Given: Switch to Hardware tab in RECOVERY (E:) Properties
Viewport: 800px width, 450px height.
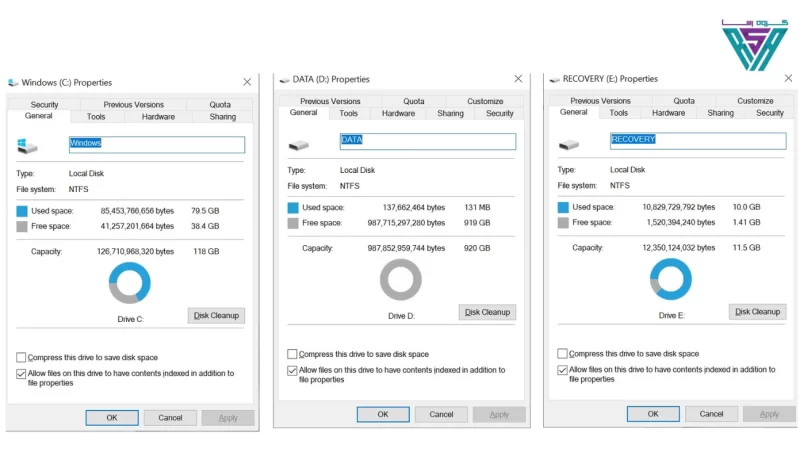Looking at the screenshot, I should pyautogui.click(x=668, y=113).
